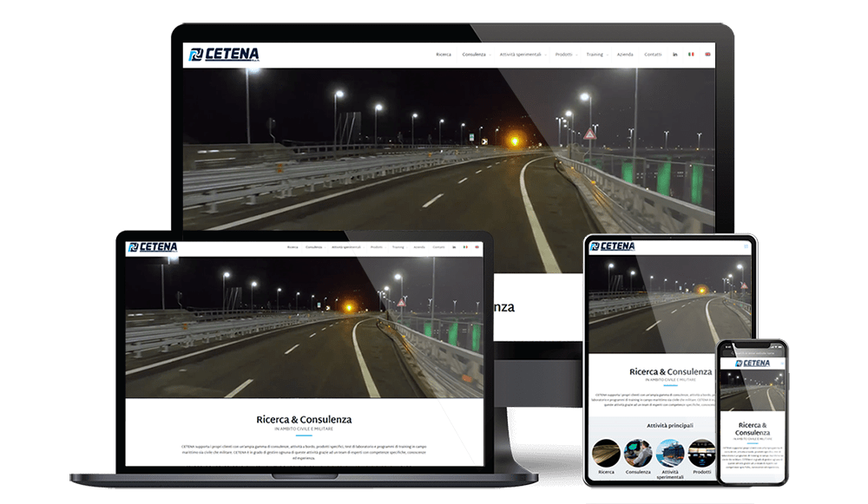This screenshot has height=504, width=868.
Task: Tap the CETENA logo on the phone screen
Action: pos(752,363)
